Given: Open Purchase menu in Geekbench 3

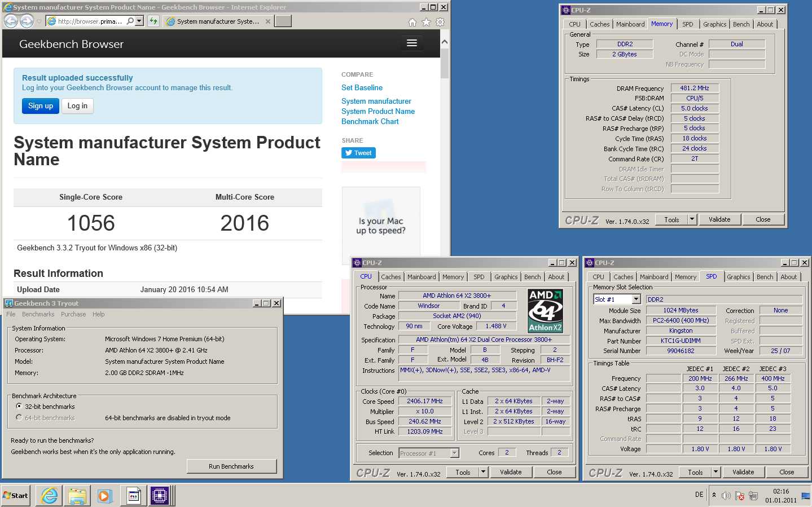Looking at the screenshot, I should coord(73,314).
